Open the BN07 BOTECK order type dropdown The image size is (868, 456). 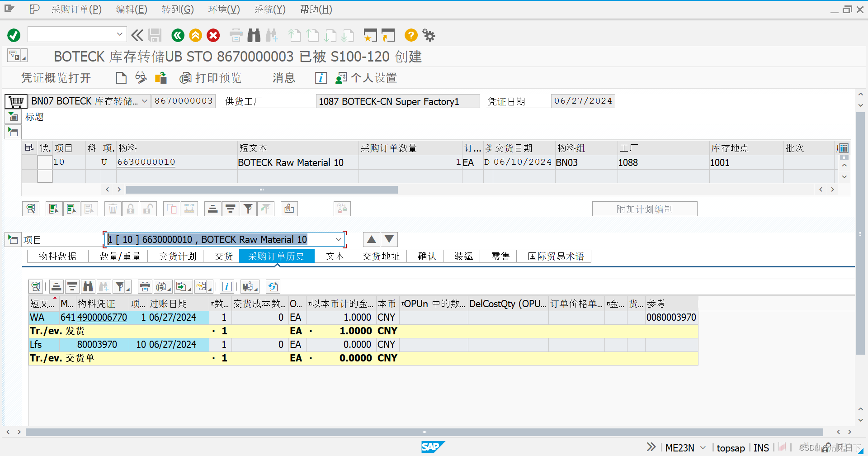(145, 101)
